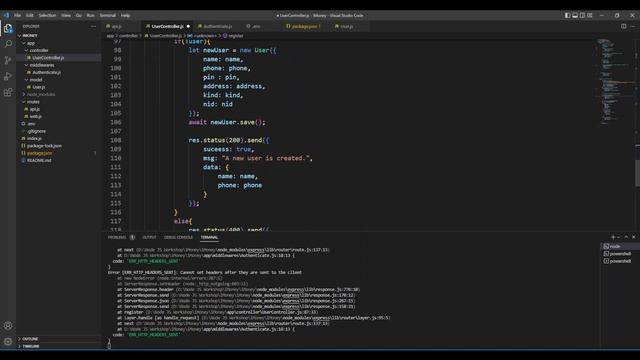Open the File menu
640x360 pixels.
[18, 15]
